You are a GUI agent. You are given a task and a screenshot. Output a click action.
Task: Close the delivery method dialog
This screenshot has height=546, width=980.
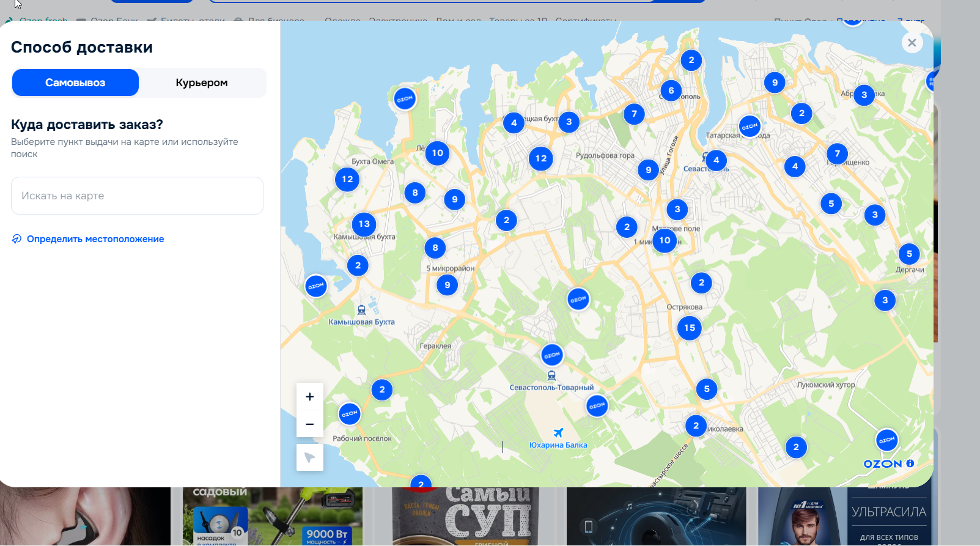(912, 43)
